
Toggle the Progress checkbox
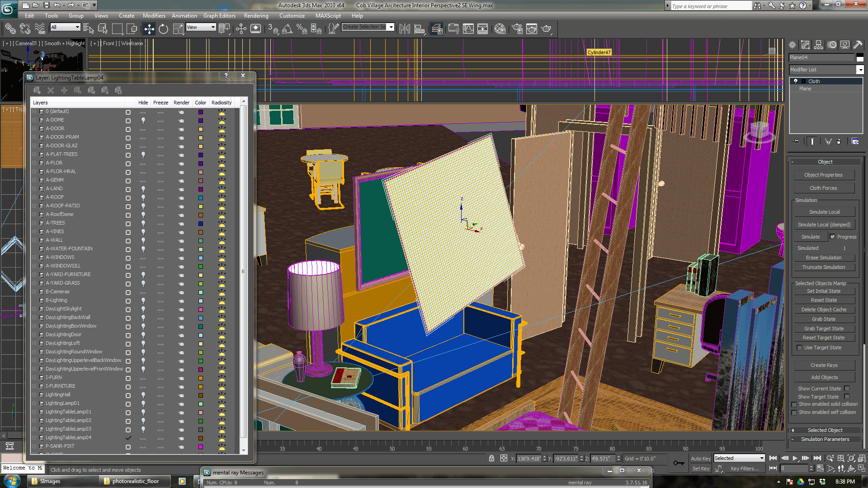832,236
